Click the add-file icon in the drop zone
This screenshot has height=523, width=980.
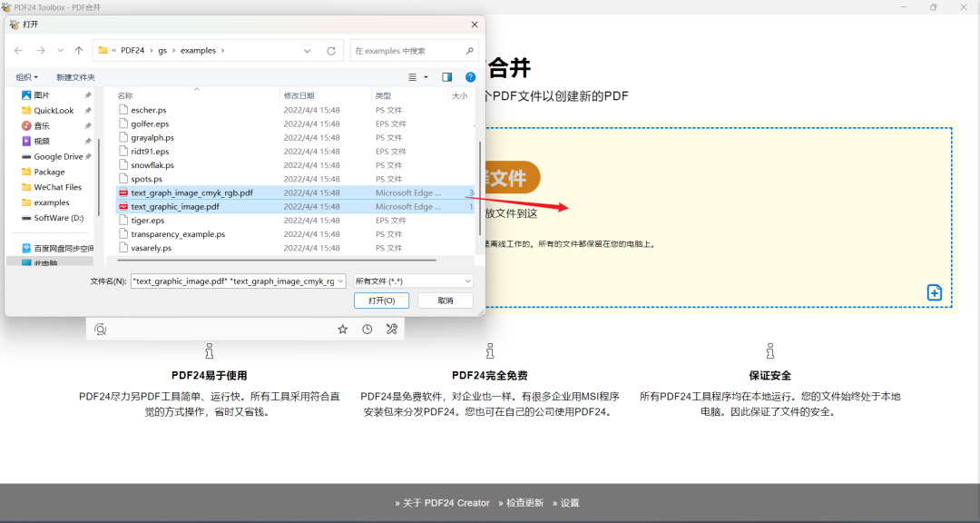[934, 292]
